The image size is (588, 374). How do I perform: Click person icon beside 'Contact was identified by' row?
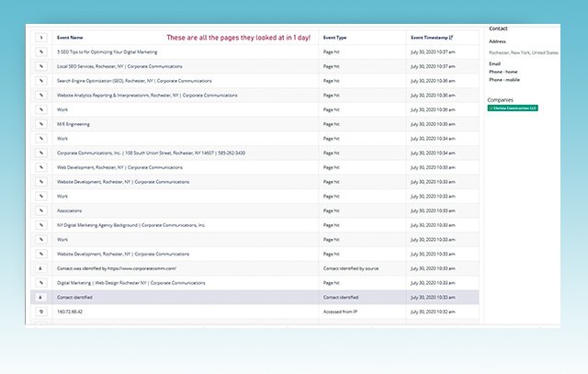41,268
